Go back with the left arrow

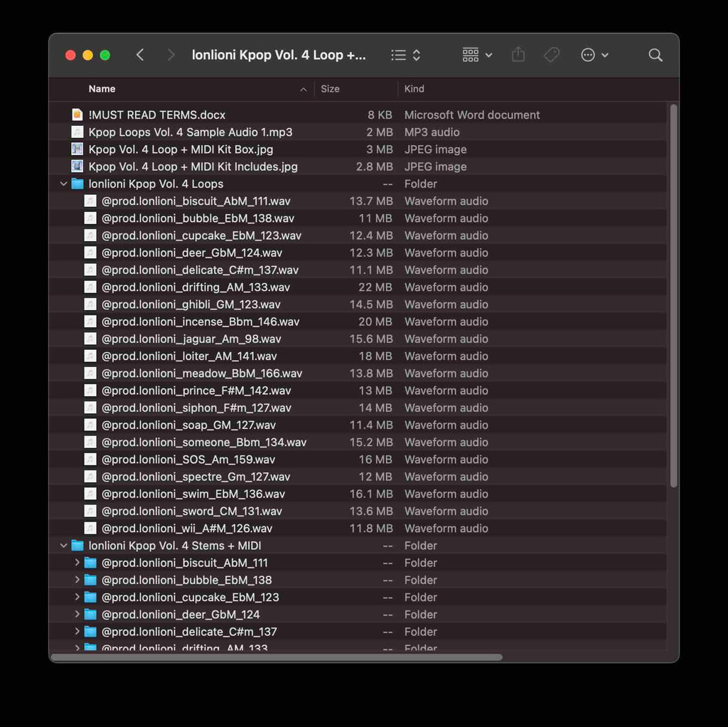pyautogui.click(x=140, y=55)
